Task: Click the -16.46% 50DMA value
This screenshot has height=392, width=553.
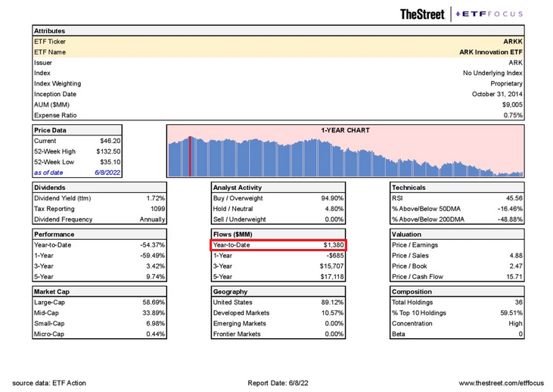Action: pos(510,209)
